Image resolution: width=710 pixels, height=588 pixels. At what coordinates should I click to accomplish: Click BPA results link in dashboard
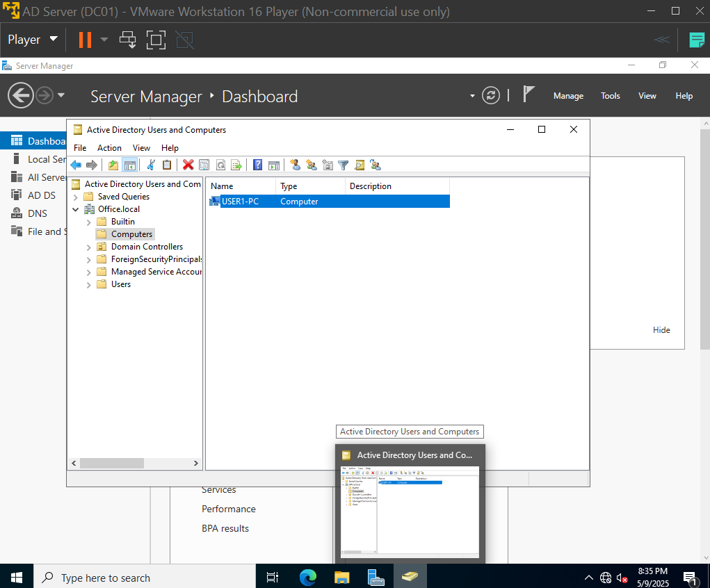pyautogui.click(x=225, y=528)
